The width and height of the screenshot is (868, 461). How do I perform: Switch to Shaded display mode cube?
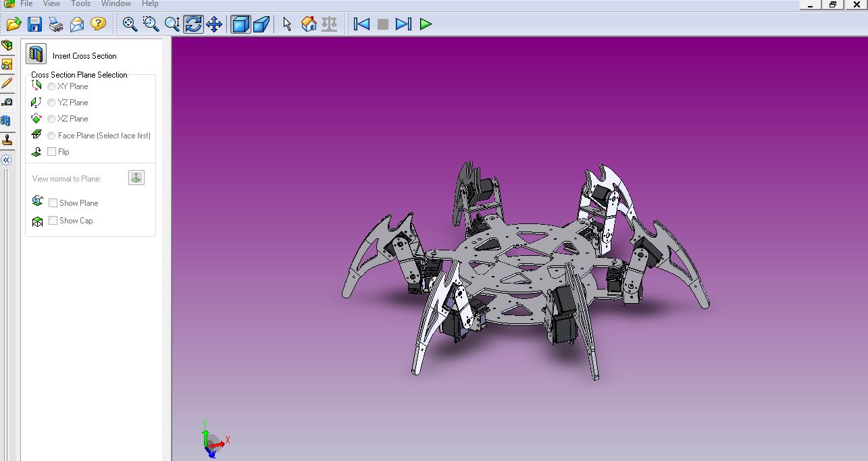[240, 24]
